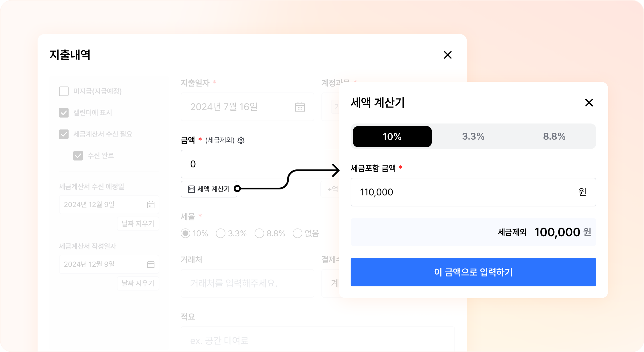This screenshot has height=352, width=644.
Task: Click 날짜 지우기 under 수신 예정일
Action: pos(138,224)
